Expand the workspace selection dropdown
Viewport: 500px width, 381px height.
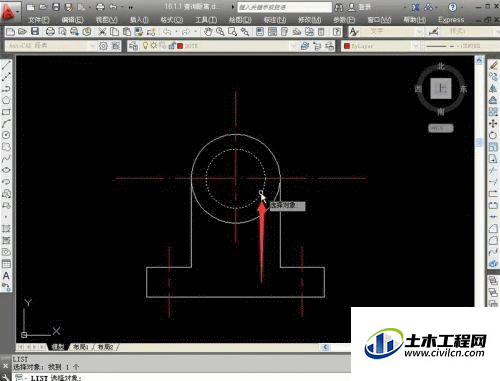pos(92,46)
